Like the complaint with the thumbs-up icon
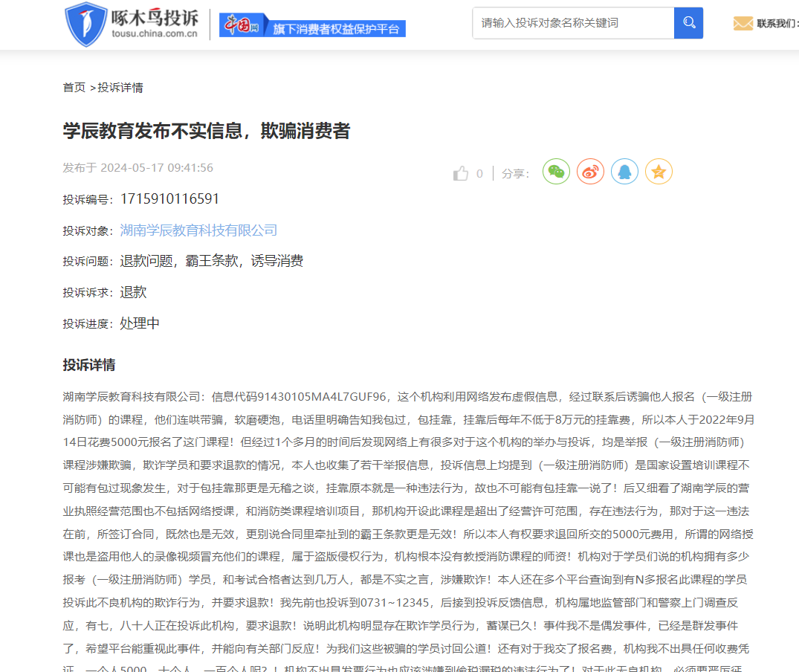Screen dimensions: 799x672 pos(461,174)
